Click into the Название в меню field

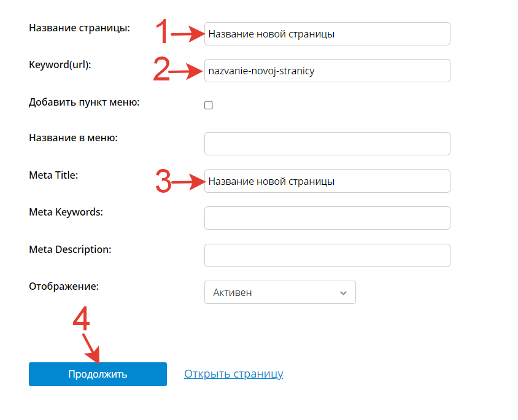tap(327, 144)
